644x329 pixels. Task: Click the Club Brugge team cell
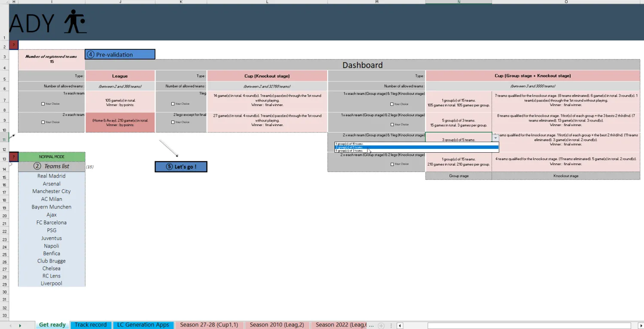pos(52,261)
